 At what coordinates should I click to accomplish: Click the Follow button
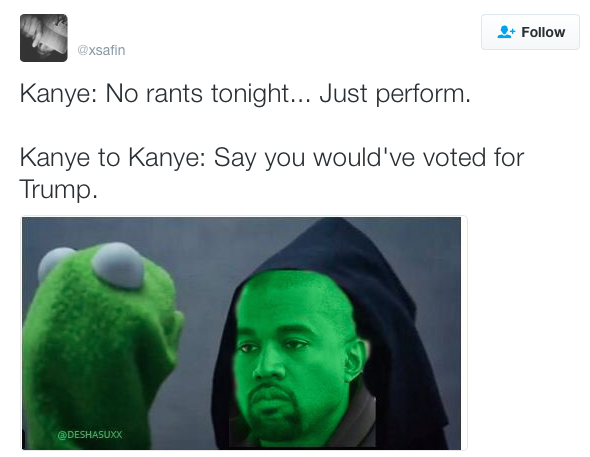pos(530,32)
